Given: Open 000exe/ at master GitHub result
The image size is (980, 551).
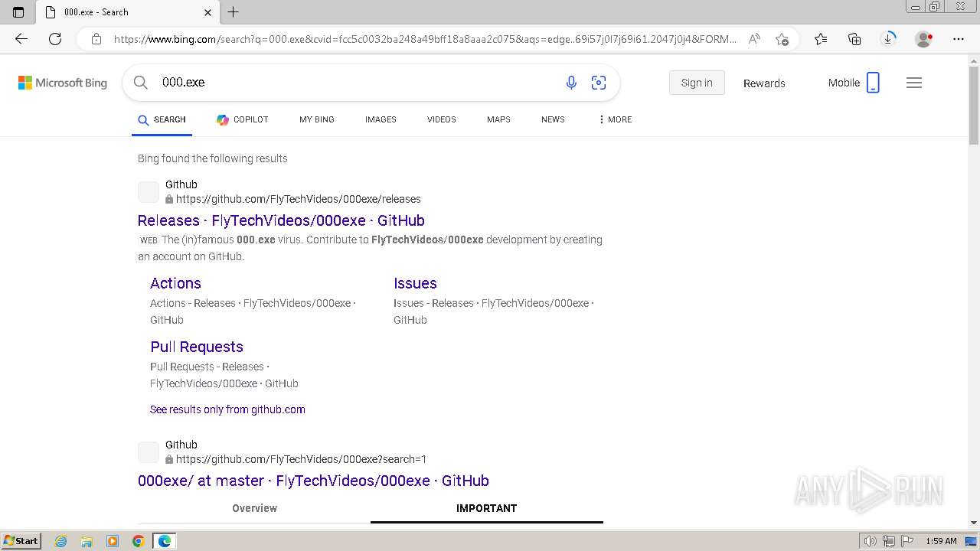Looking at the screenshot, I should tap(313, 481).
